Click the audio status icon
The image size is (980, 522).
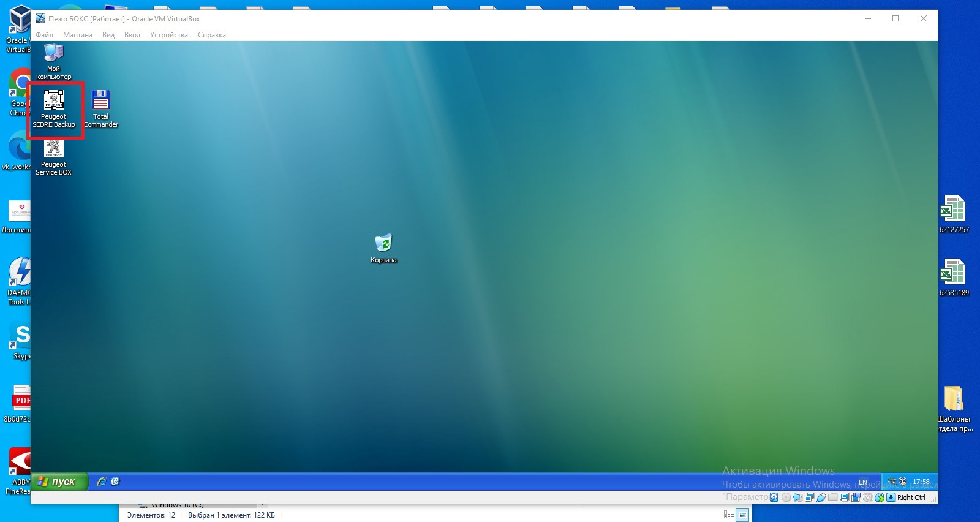click(x=797, y=497)
